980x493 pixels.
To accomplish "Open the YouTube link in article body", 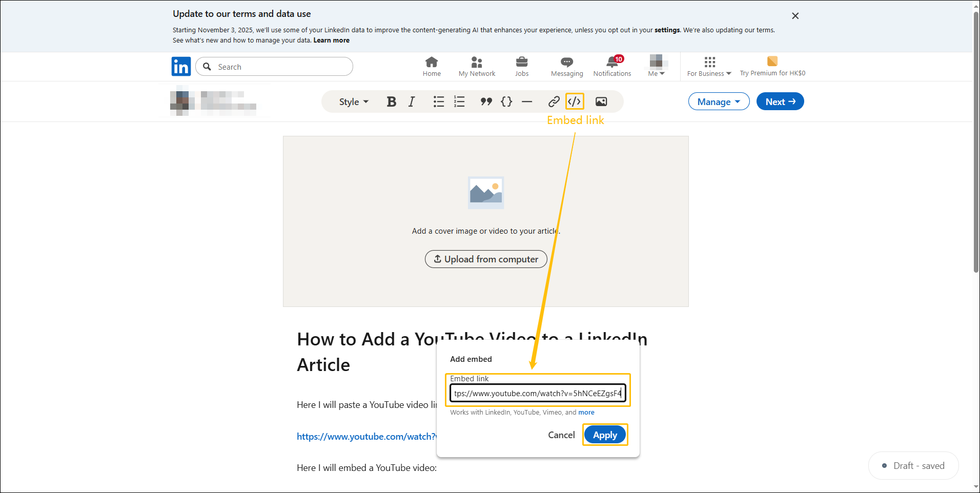I will click(x=366, y=437).
